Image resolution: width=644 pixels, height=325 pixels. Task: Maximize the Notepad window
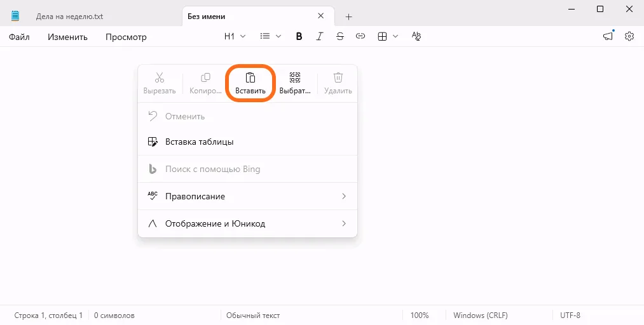600,9
